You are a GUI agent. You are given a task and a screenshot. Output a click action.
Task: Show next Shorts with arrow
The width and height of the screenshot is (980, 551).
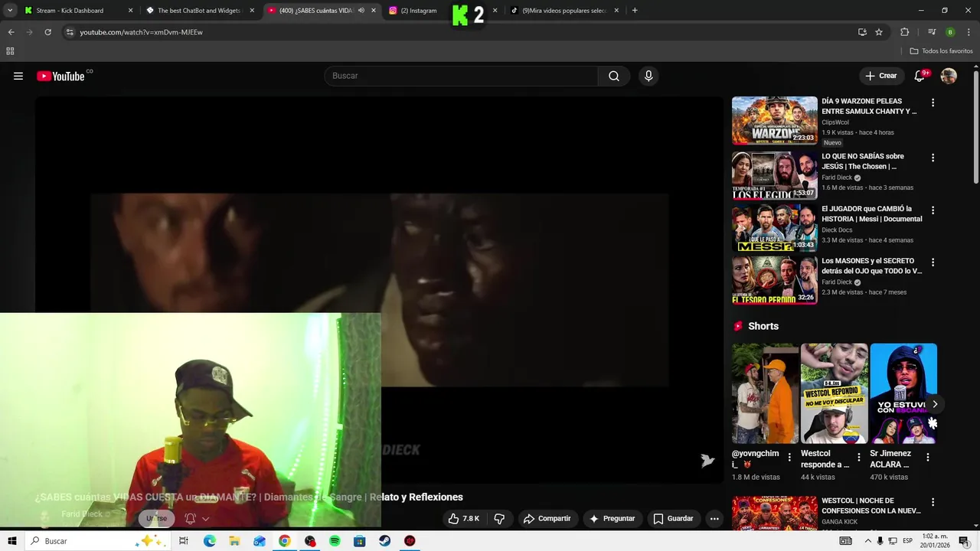click(934, 404)
